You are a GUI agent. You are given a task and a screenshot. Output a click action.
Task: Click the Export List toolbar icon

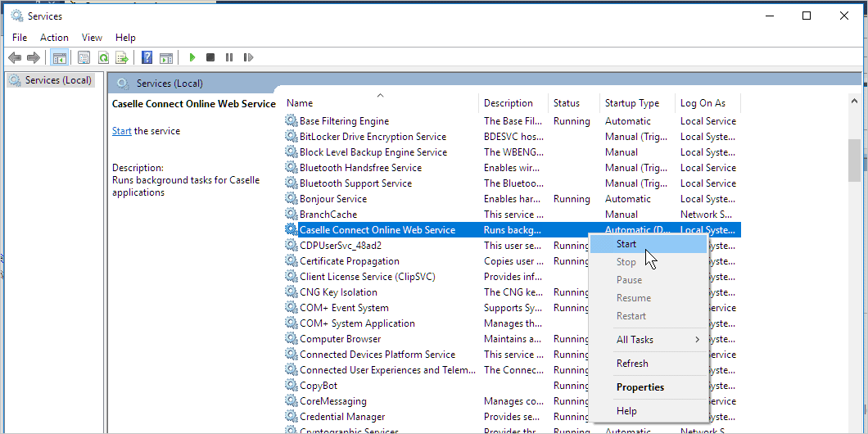(122, 57)
